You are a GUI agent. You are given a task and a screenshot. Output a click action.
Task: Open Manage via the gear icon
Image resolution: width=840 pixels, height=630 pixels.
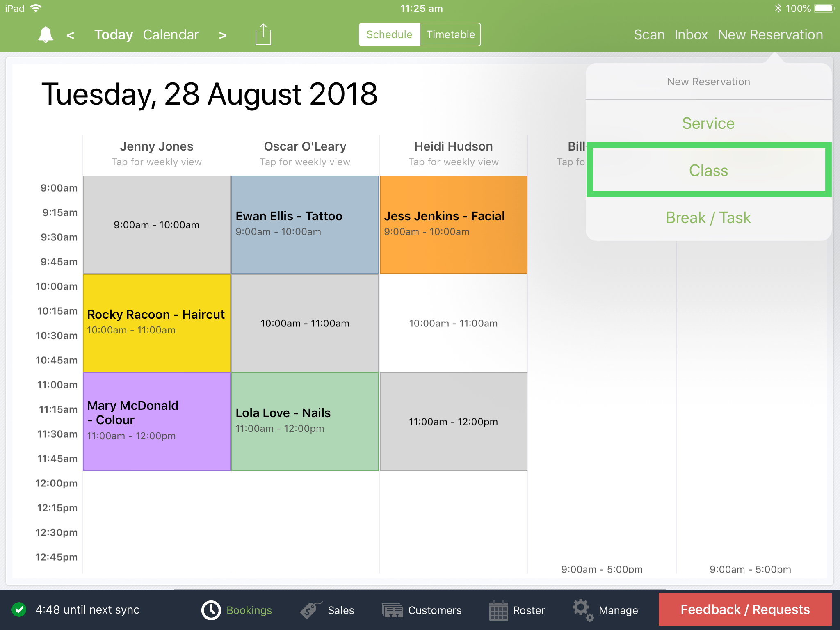(x=582, y=610)
